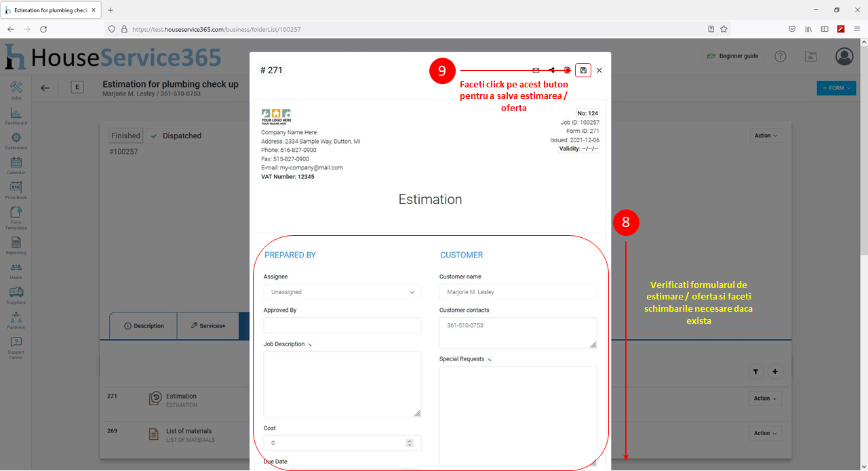Click inside the Special Requests text area
Viewport: 868px width, 471px height.
[518, 416]
